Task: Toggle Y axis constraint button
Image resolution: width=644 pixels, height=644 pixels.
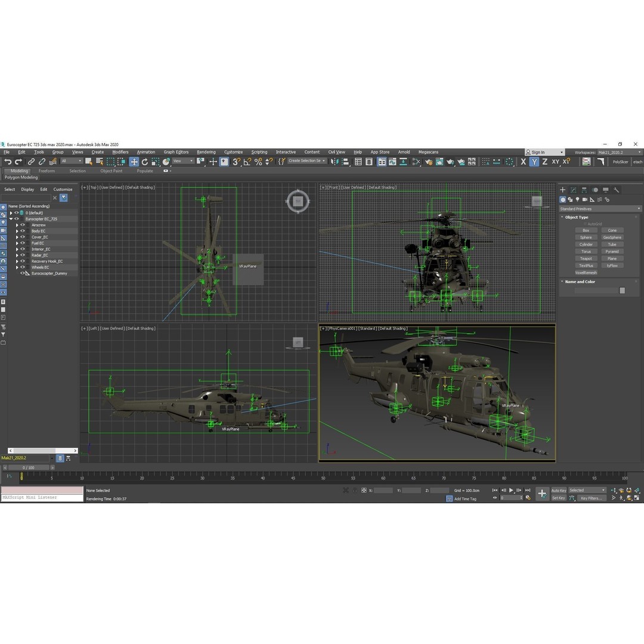Action: [x=534, y=162]
